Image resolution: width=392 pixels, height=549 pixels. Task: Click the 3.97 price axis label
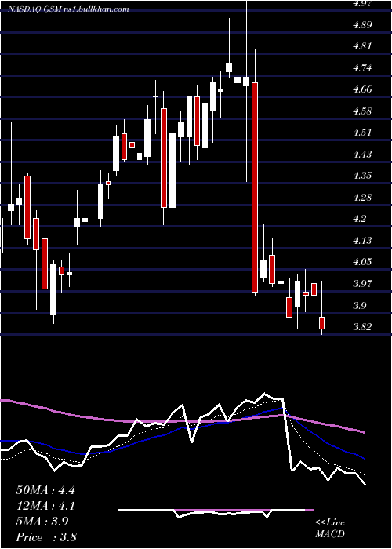click(x=362, y=284)
